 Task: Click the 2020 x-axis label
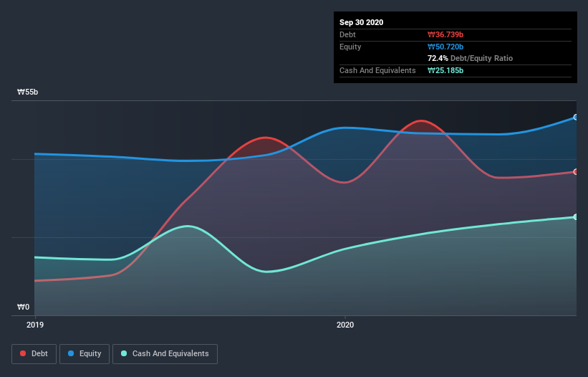[x=345, y=325]
